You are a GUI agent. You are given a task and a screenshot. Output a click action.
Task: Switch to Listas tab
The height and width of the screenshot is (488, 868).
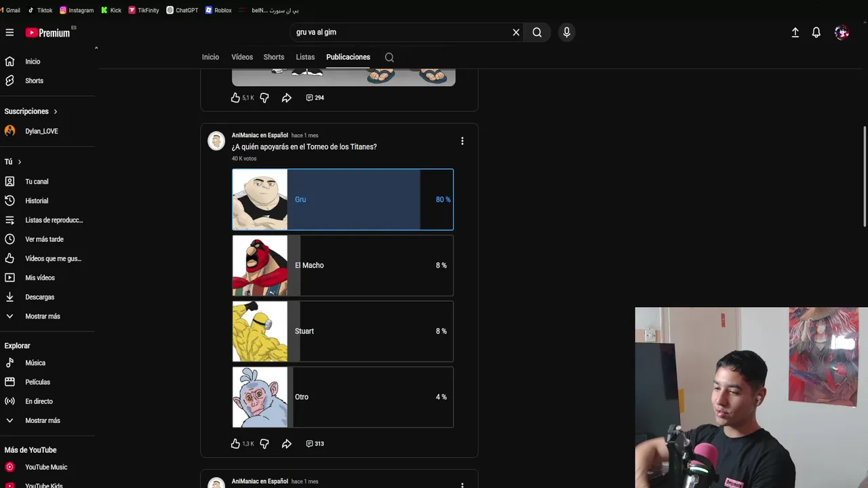pos(305,57)
